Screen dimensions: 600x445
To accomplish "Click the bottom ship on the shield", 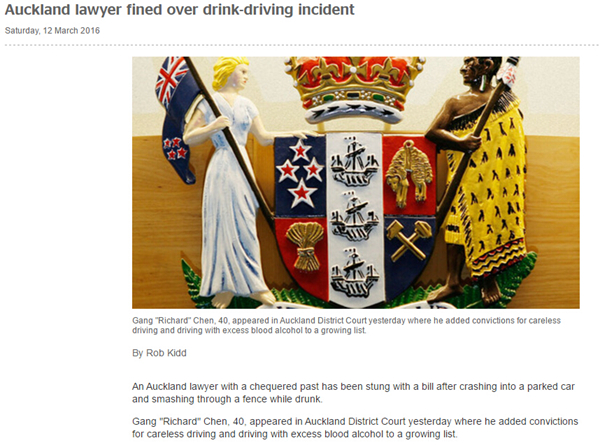I will [354, 273].
